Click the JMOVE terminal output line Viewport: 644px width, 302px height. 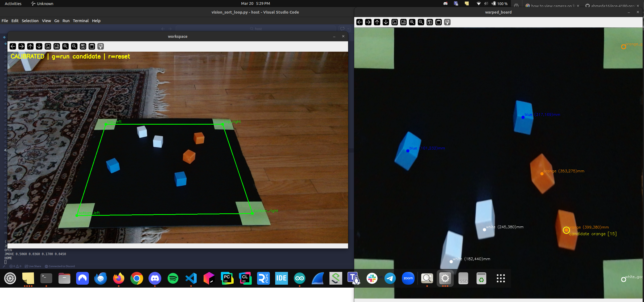click(35, 254)
